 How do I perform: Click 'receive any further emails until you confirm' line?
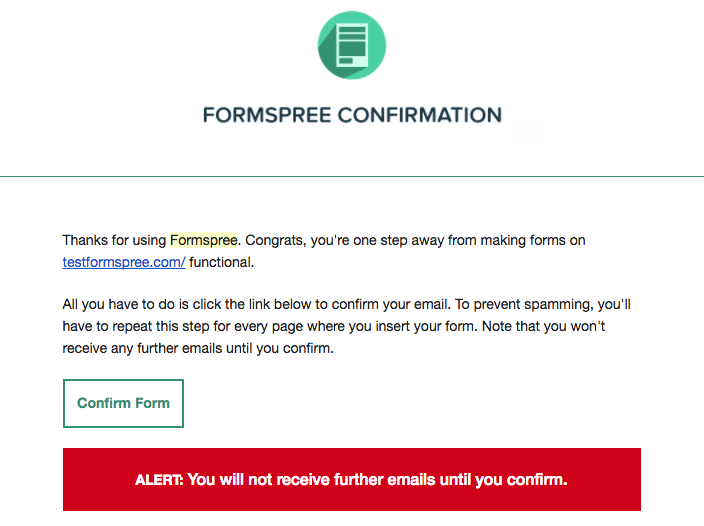click(198, 348)
